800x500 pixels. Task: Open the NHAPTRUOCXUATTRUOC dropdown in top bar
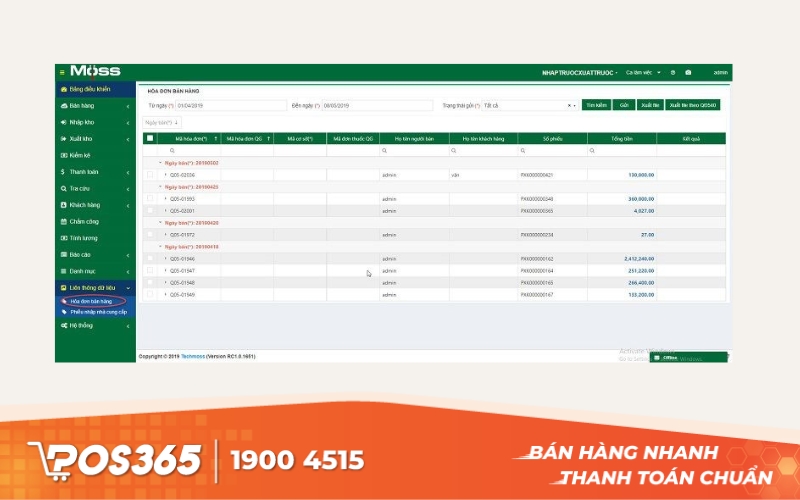click(580, 73)
